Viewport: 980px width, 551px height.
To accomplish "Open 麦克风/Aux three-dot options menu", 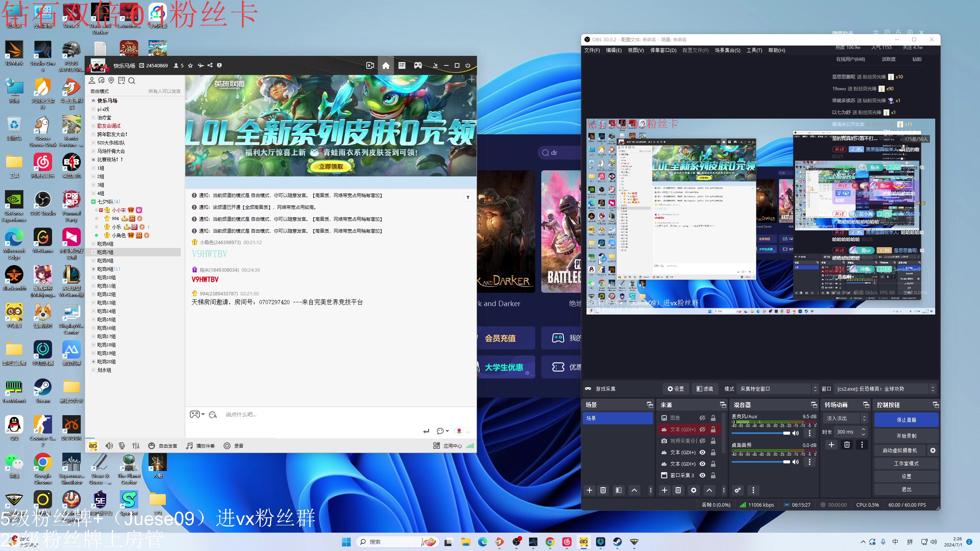I will (x=809, y=433).
